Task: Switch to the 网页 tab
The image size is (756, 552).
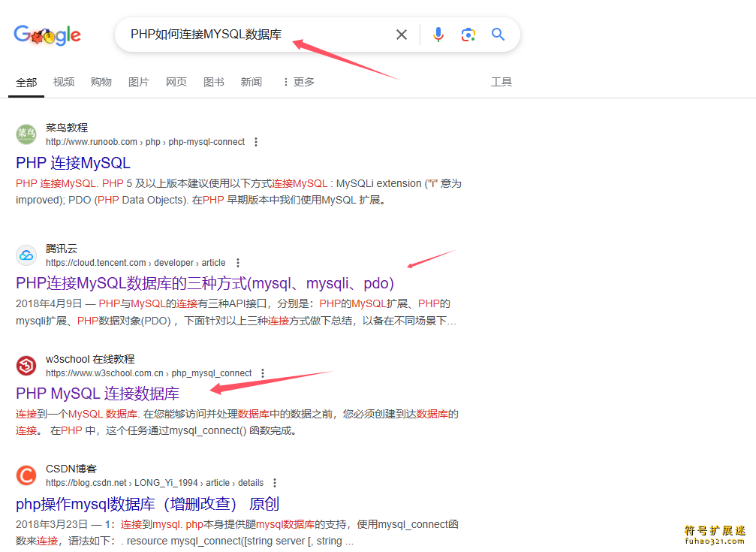Action: (x=176, y=82)
